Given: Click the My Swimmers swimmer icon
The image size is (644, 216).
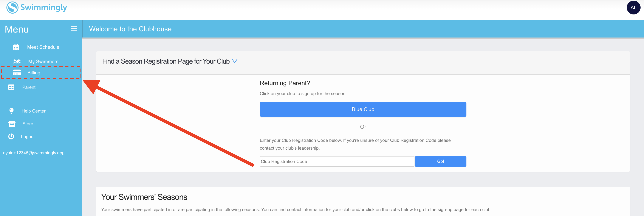Looking at the screenshot, I should click(17, 61).
